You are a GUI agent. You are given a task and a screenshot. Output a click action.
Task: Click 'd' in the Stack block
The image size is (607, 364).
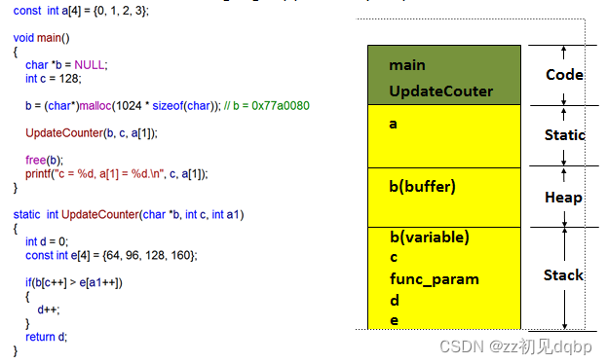pos(395,300)
